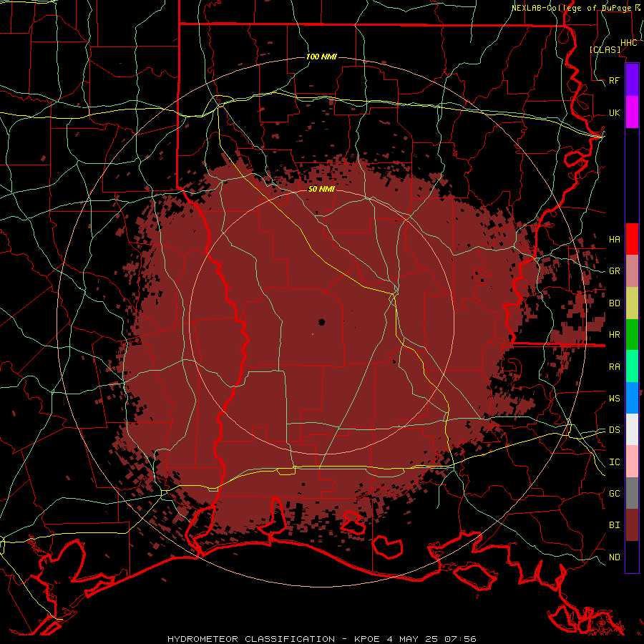Click the HA legend label

[x=615, y=239]
